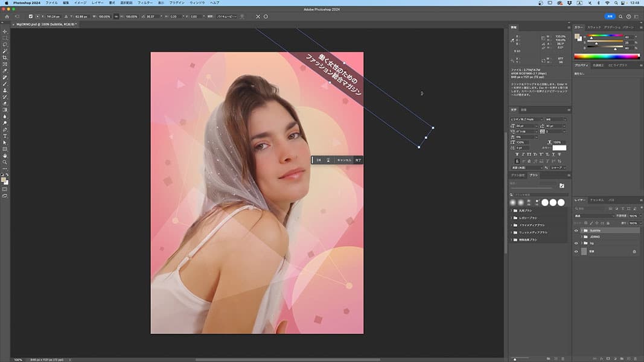Click the white text color swatch
The height and width of the screenshot is (362, 644).
[560, 148]
